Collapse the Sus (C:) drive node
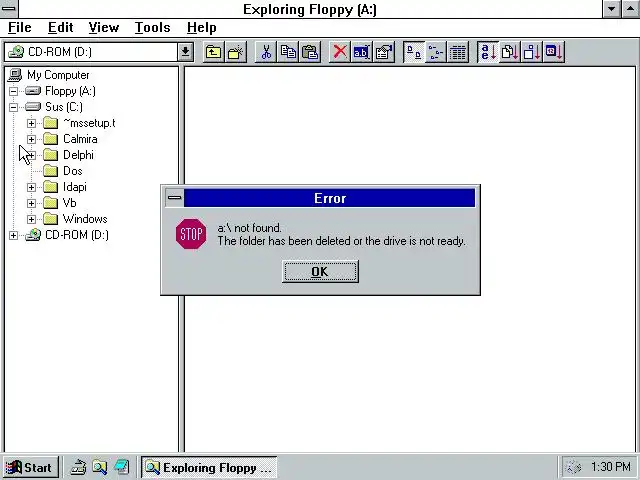Image resolution: width=640 pixels, height=480 pixels. coord(13,107)
